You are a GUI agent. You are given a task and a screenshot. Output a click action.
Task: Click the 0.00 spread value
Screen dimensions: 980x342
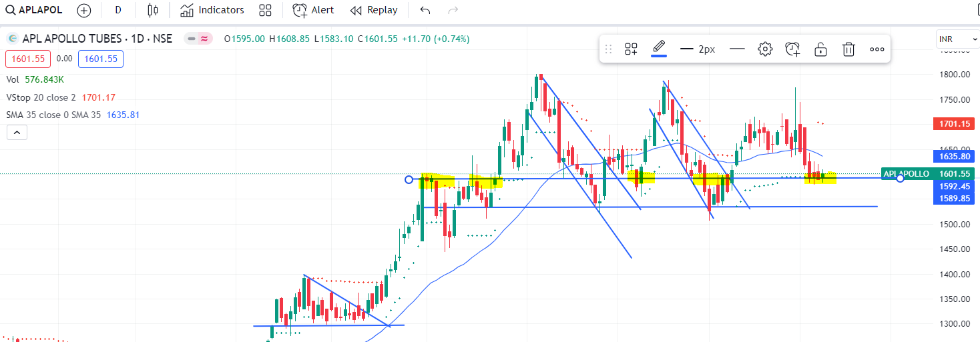coord(64,59)
